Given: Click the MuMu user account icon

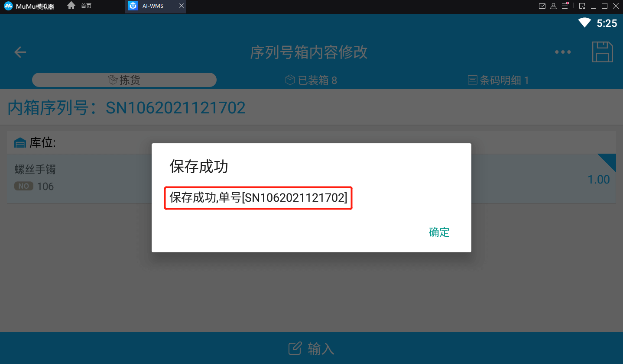Looking at the screenshot, I should pyautogui.click(x=553, y=6).
